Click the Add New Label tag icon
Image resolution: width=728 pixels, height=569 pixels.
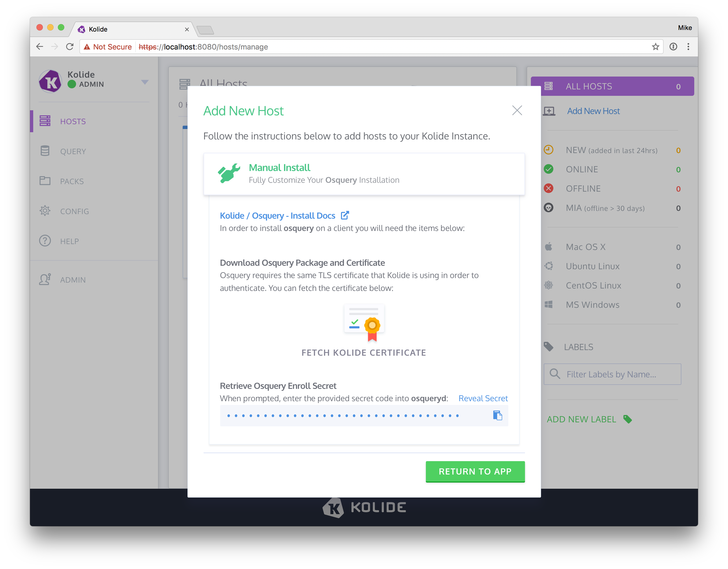(628, 419)
